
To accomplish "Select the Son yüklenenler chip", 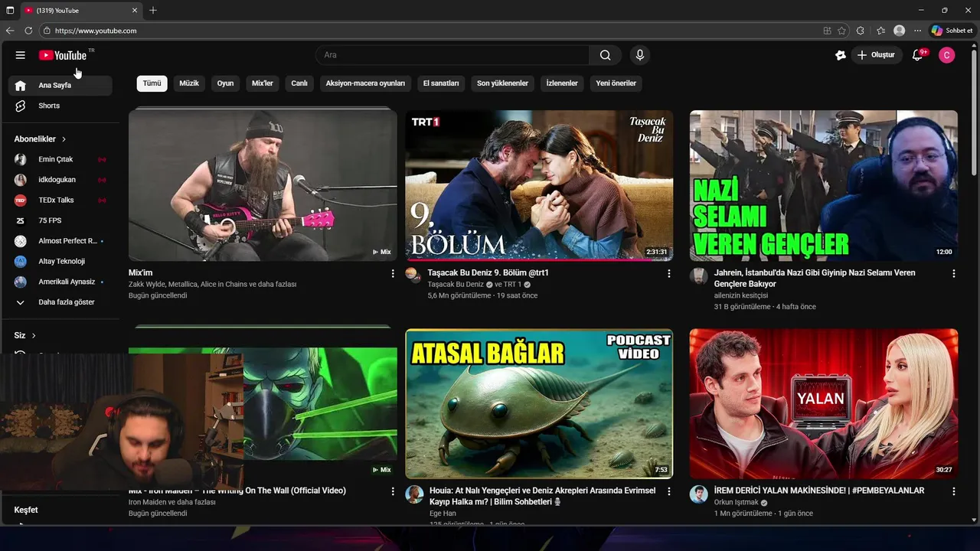I will click(x=502, y=83).
